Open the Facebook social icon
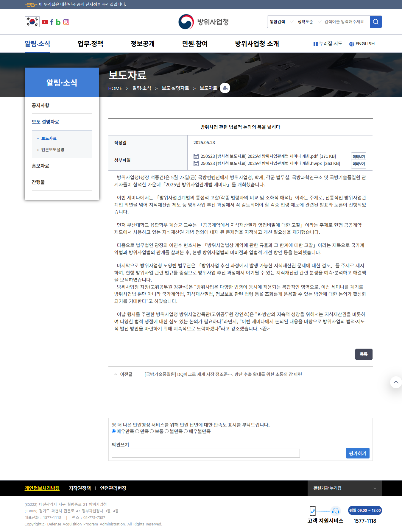This screenshot has width=402, height=532. [52, 22]
